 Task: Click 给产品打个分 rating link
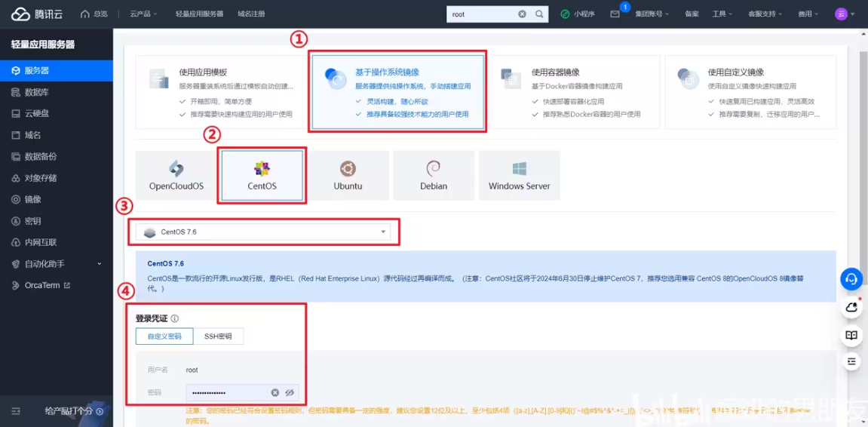[x=74, y=411]
